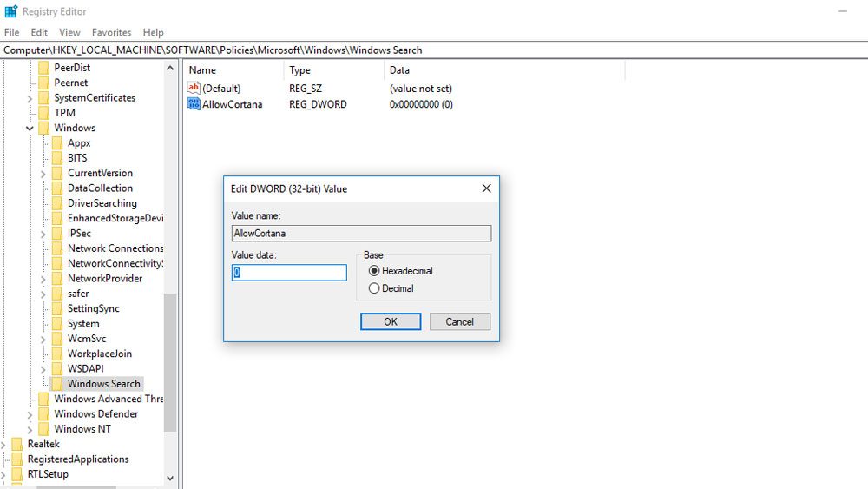Select the Windows Advanced Thre key
This screenshot has width=868, height=489.
[108, 399]
